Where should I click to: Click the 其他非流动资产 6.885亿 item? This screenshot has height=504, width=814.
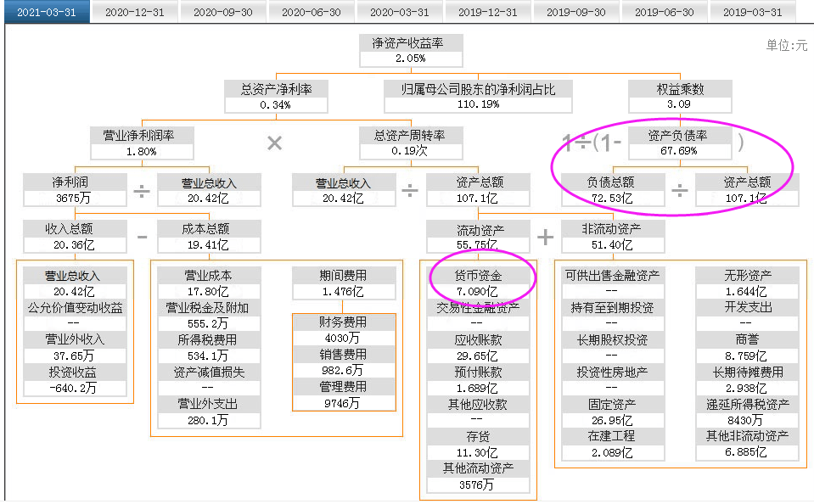(748, 445)
